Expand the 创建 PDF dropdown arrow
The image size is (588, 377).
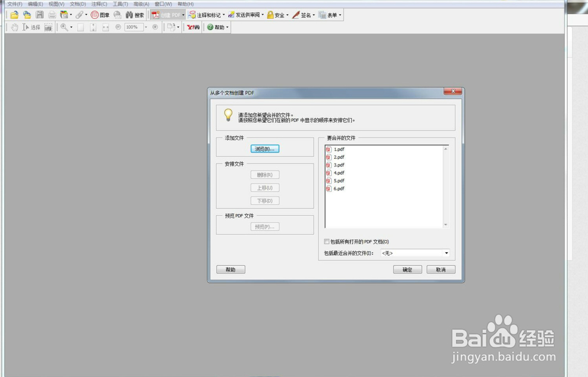pyautogui.click(x=183, y=15)
